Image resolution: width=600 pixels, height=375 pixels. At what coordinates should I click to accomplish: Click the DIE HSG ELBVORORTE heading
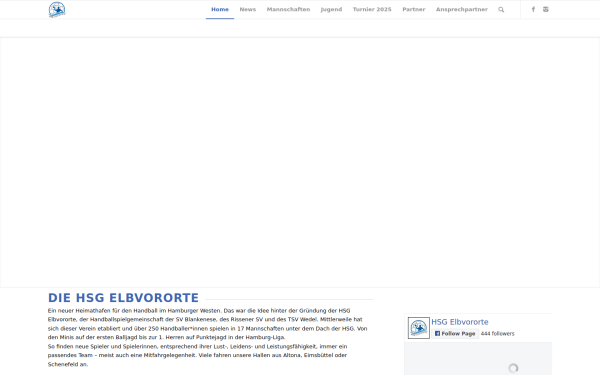(x=123, y=298)
